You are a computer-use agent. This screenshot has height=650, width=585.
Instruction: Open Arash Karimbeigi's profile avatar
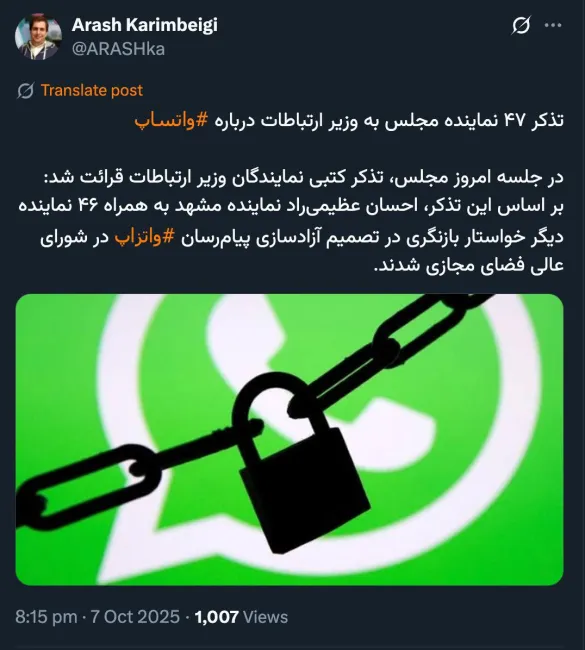coord(38,36)
